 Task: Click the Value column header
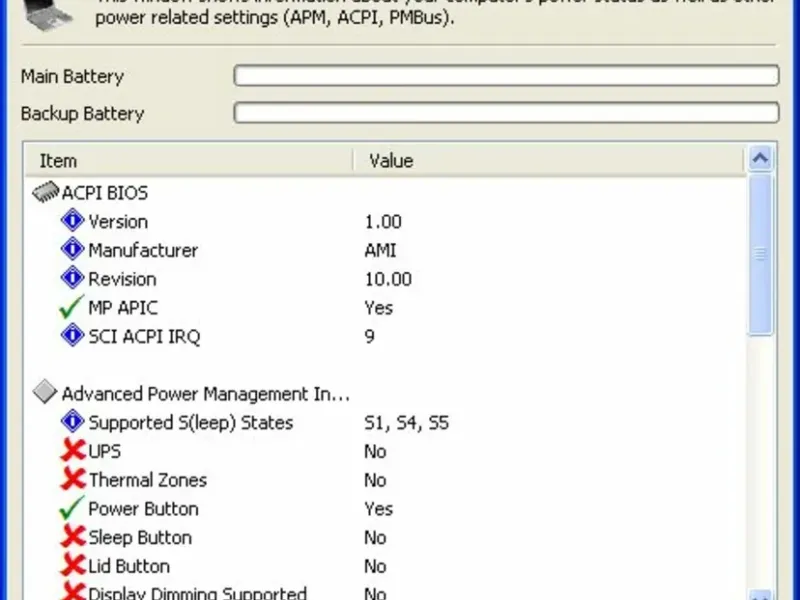548,161
